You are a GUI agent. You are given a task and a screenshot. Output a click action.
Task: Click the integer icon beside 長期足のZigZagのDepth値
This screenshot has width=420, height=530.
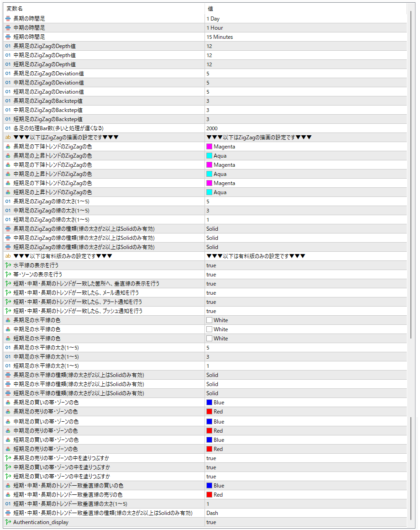pos(8,46)
